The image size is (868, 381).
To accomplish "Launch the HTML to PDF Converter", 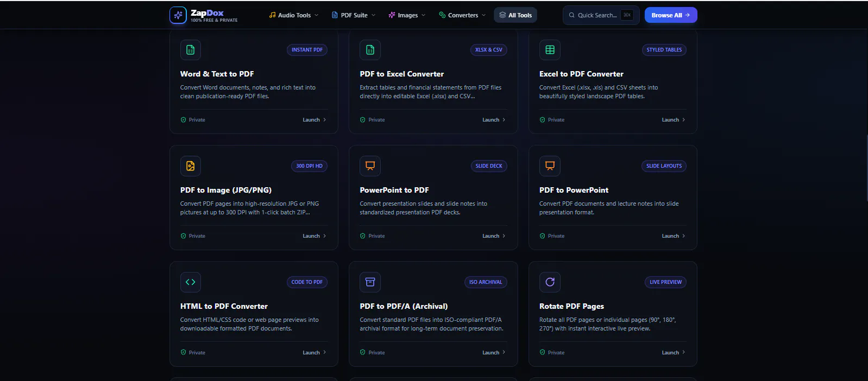I will tap(315, 352).
